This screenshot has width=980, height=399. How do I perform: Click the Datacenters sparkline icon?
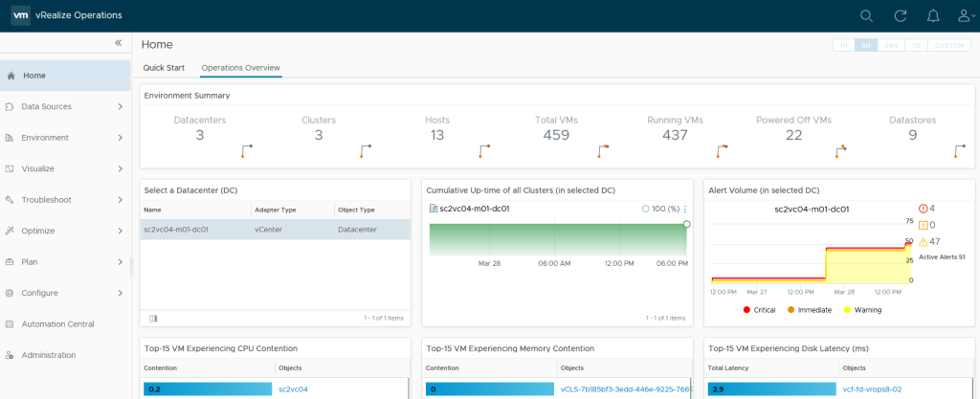tap(247, 151)
